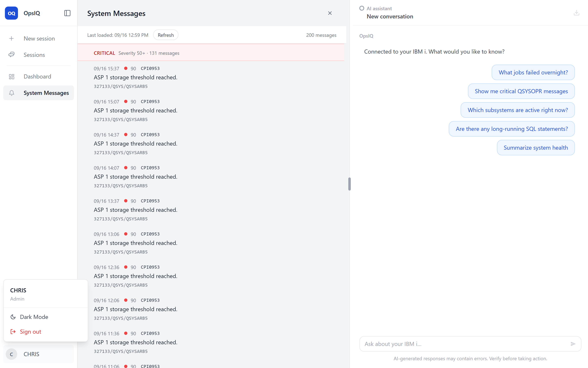The height and width of the screenshot is (368, 588).
Task: Open the 09/16 15:37 CPI0953 message
Action: point(211,77)
